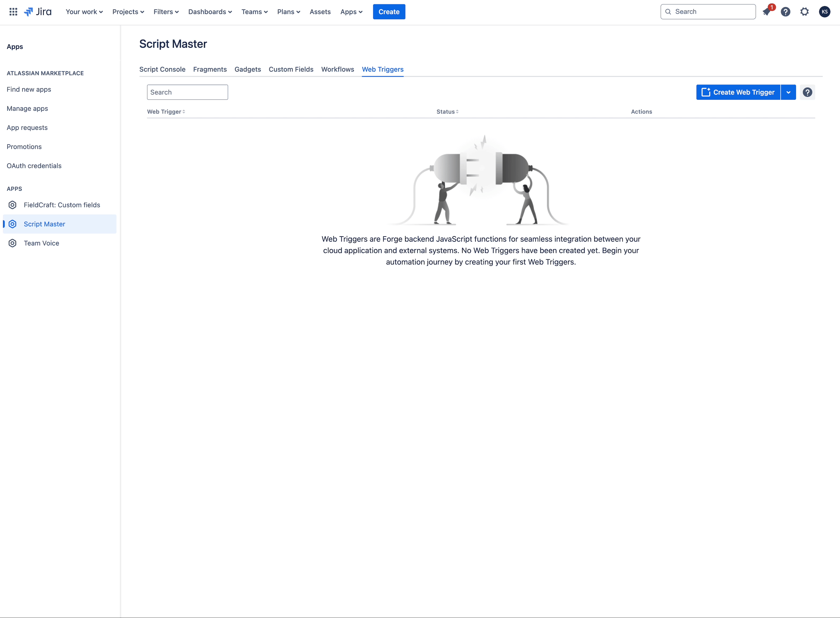The height and width of the screenshot is (618, 840).
Task: Switch to the Script Console tab
Action: [x=162, y=69]
